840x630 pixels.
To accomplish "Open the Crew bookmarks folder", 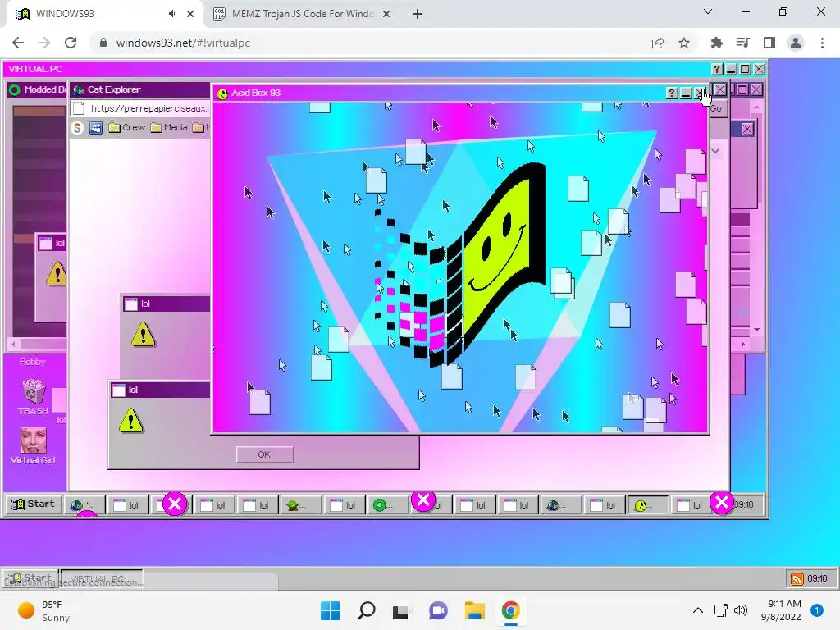I will pos(127,127).
